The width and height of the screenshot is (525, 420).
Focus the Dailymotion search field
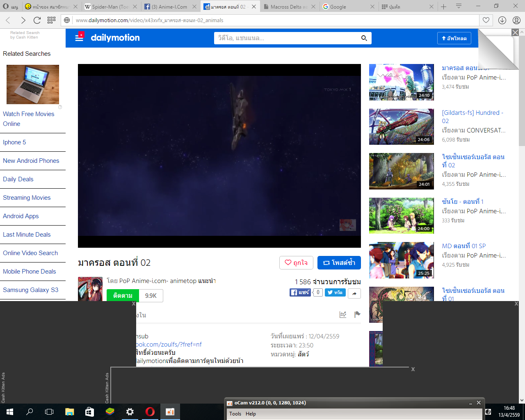(x=286, y=38)
